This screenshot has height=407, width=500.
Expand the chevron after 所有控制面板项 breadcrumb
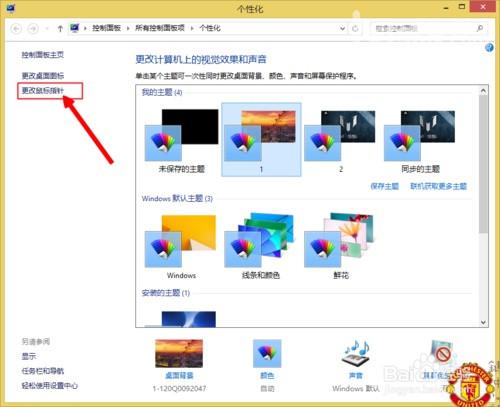(192, 29)
